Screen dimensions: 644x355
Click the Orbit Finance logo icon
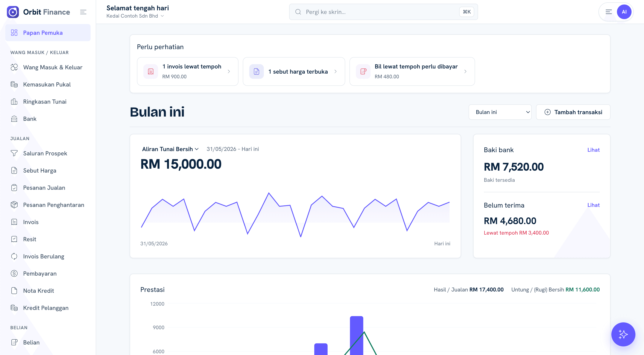coord(13,12)
